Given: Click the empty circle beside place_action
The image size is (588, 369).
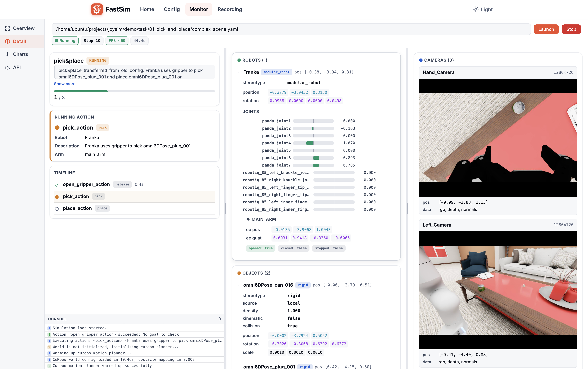Looking at the screenshot, I should click(57, 209).
